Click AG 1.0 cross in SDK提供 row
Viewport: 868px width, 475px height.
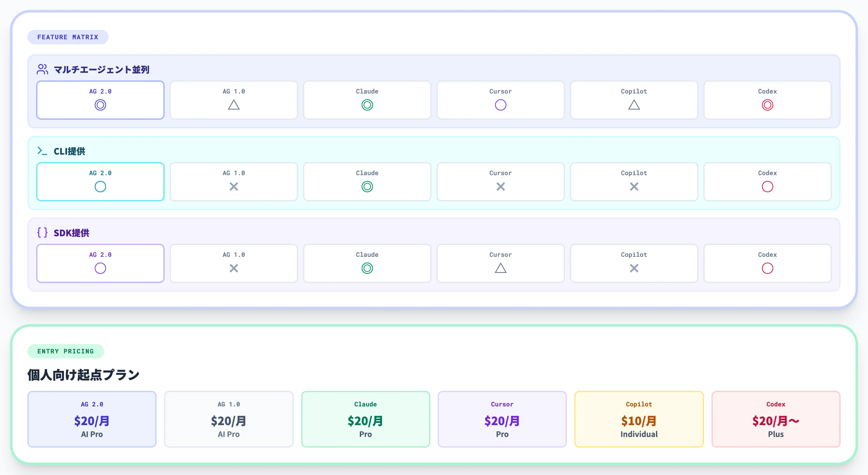click(234, 268)
